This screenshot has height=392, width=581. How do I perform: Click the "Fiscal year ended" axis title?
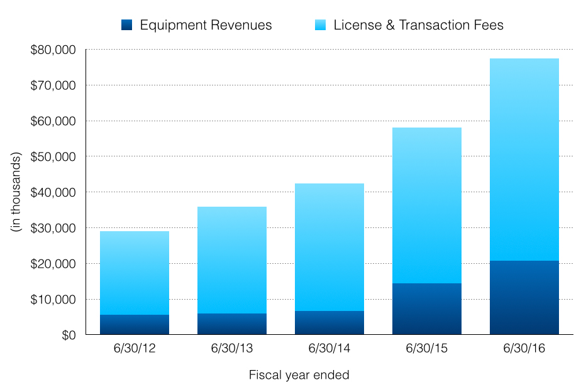click(299, 376)
